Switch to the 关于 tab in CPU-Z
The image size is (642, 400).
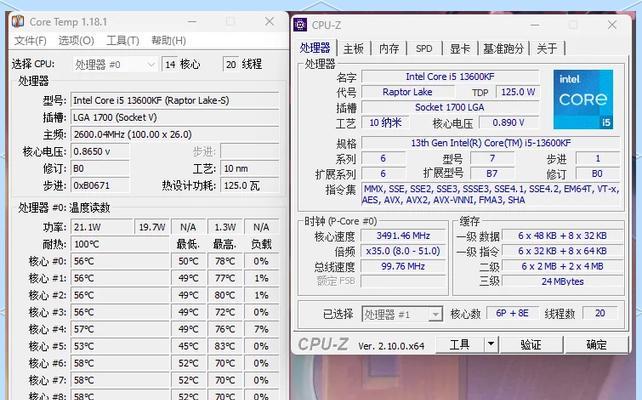[547, 49]
